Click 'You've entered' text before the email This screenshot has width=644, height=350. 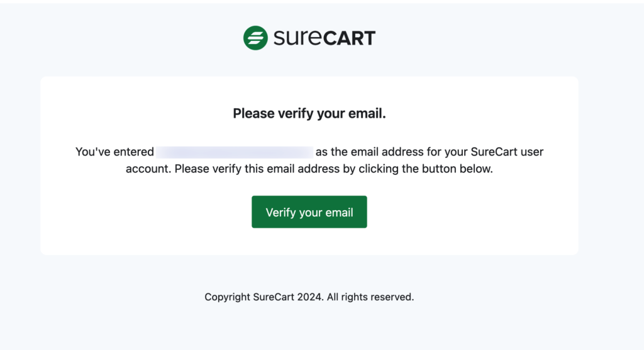tap(114, 152)
